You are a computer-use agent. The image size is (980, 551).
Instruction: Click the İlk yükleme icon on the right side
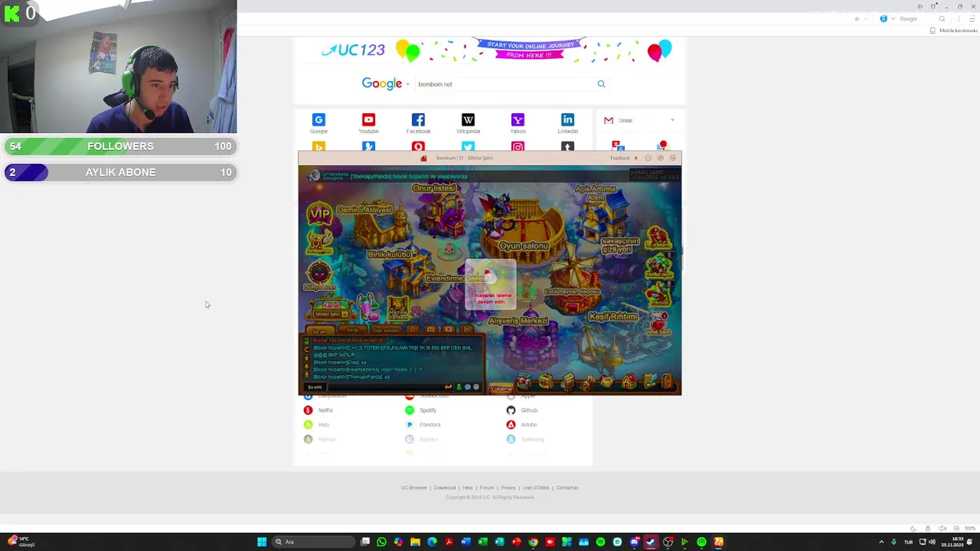click(x=657, y=236)
